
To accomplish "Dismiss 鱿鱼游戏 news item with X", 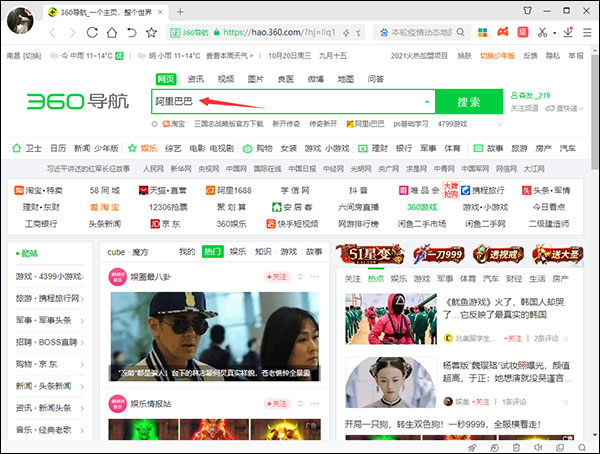I will click(x=566, y=339).
